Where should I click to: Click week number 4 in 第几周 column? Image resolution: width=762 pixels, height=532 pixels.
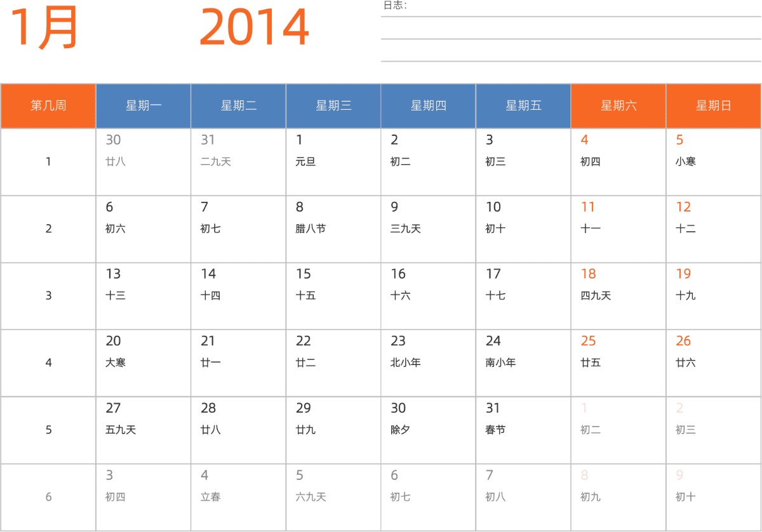tap(48, 363)
